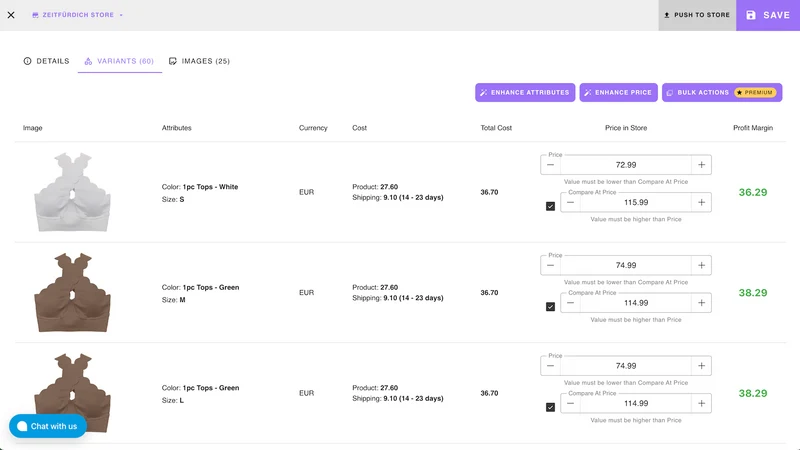Edit the price field for Green size L

(x=626, y=366)
